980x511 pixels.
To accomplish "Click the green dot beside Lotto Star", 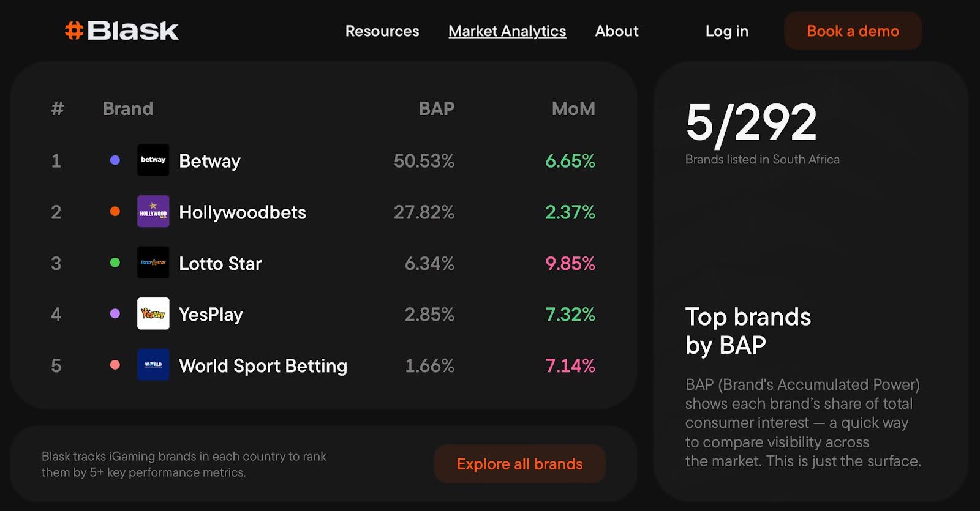I will click(x=115, y=263).
